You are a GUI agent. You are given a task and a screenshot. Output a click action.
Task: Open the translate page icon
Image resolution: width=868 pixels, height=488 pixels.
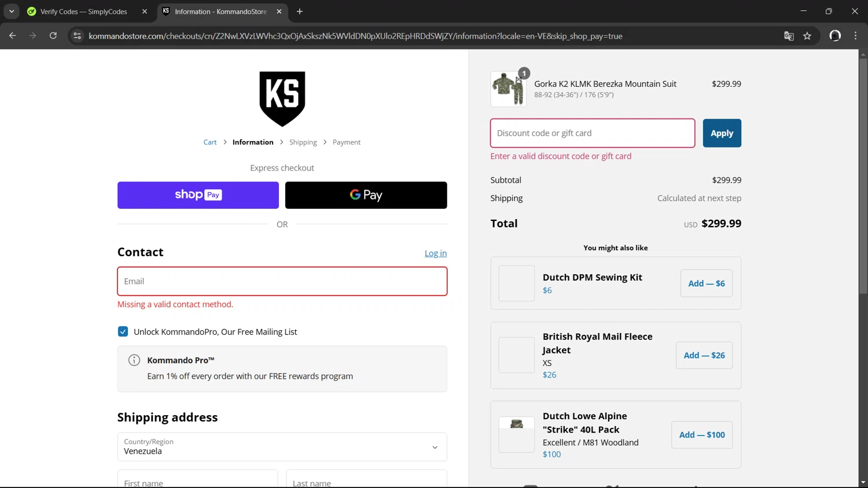pos(789,36)
